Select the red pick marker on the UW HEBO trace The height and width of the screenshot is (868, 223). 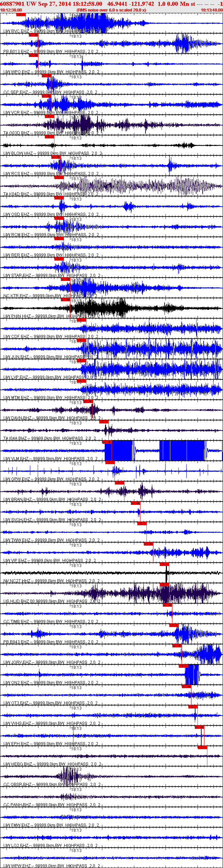tap(203, 748)
